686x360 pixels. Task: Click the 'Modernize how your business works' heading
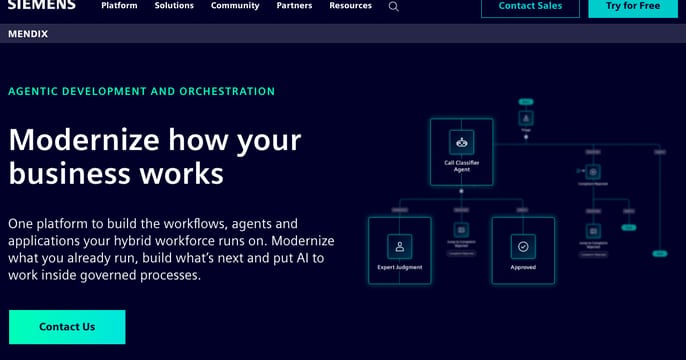tap(155, 156)
